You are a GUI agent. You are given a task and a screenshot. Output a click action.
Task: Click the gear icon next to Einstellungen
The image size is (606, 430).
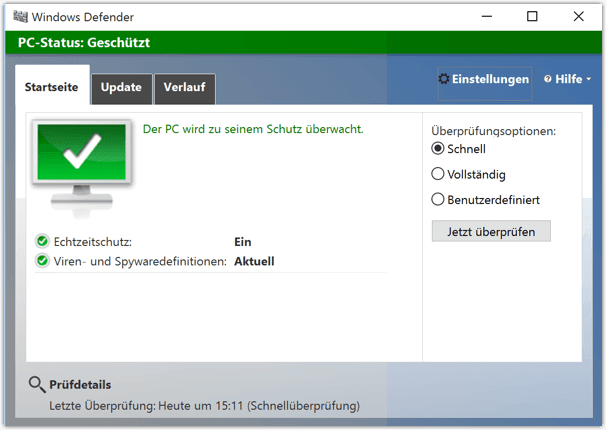coord(444,79)
